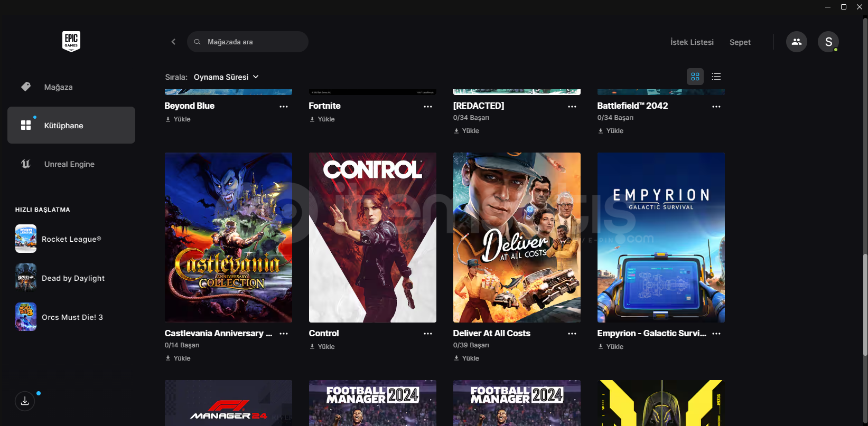Click the Control title text

point(324,334)
